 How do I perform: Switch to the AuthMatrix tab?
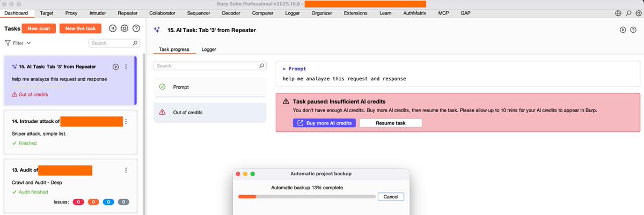point(414,13)
